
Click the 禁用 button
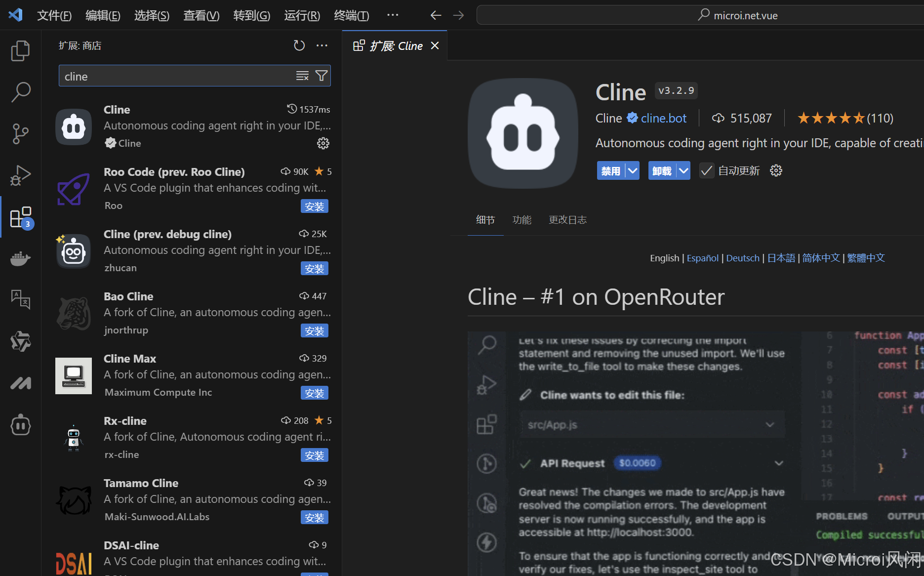pyautogui.click(x=611, y=170)
